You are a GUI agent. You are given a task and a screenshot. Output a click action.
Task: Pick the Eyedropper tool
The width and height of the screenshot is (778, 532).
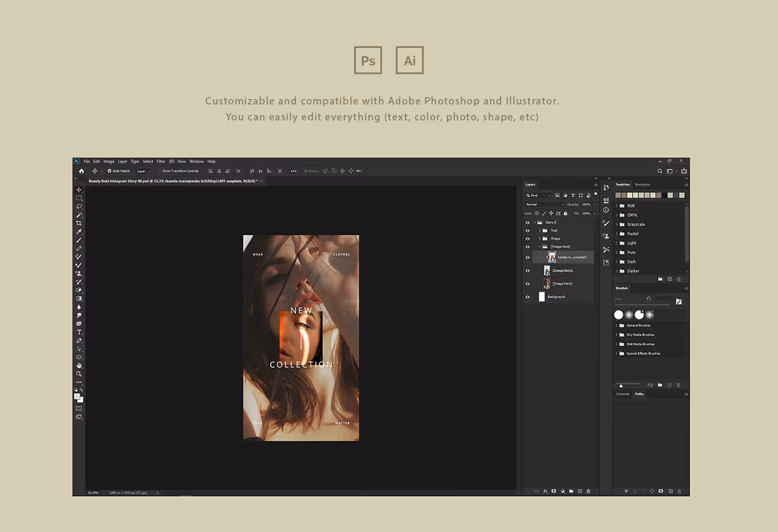79,232
